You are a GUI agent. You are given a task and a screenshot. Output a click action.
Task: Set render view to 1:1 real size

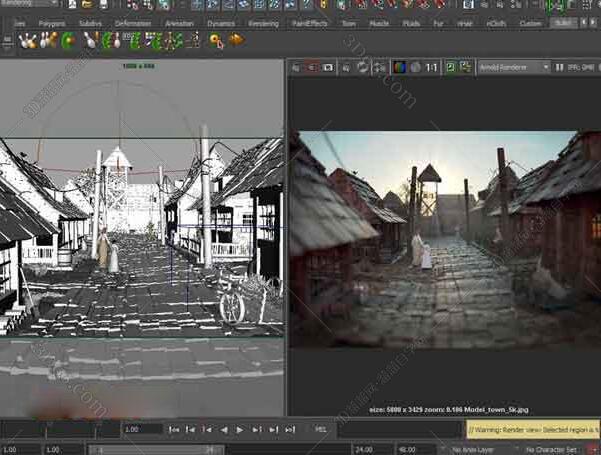click(x=432, y=67)
